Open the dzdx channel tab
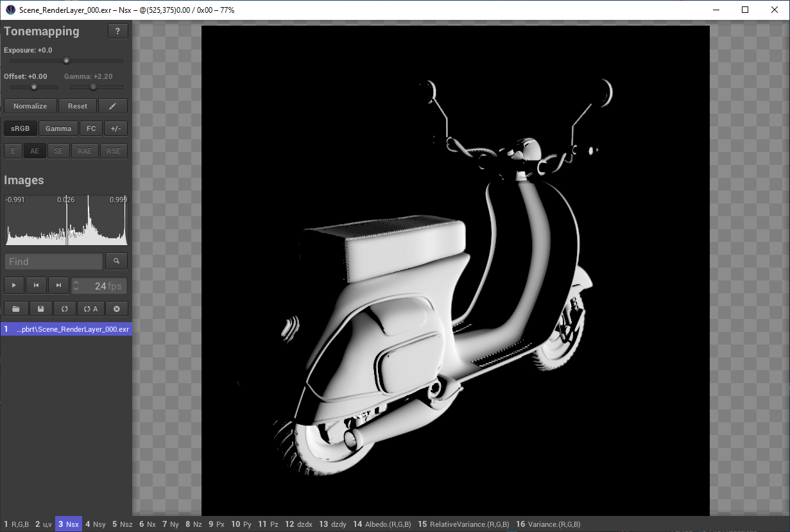 pyautogui.click(x=299, y=524)
